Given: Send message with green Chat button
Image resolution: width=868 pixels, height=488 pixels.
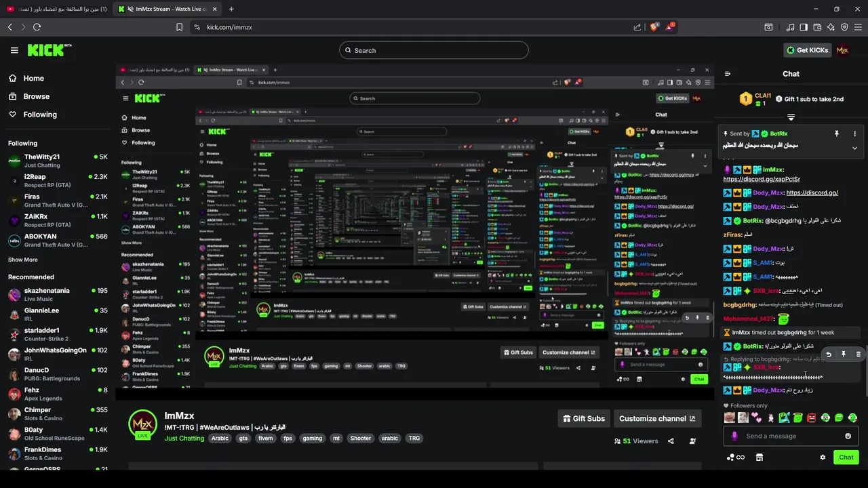Looking at the screenshot, I should 846,457.
